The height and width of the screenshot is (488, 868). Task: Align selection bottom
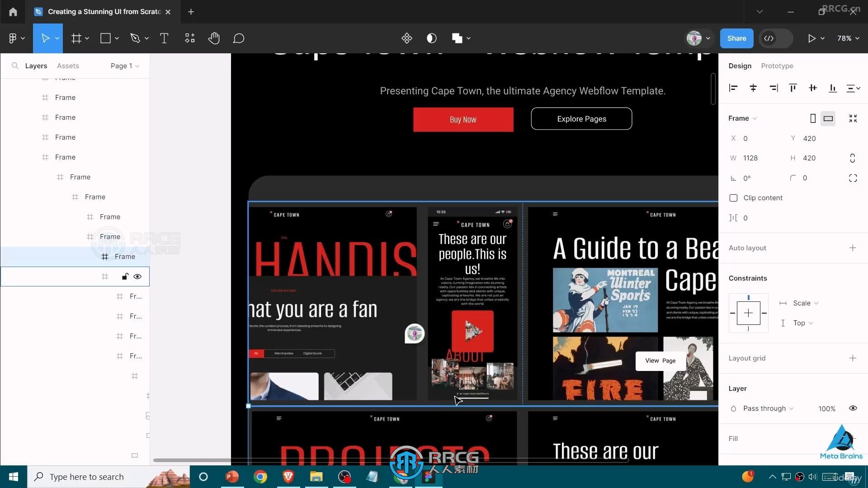[833, 88]
